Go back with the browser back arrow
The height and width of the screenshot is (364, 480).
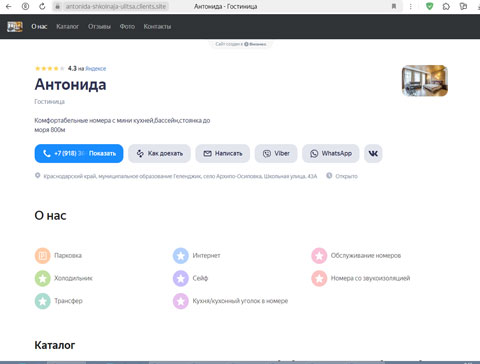(x=9, y=6)
